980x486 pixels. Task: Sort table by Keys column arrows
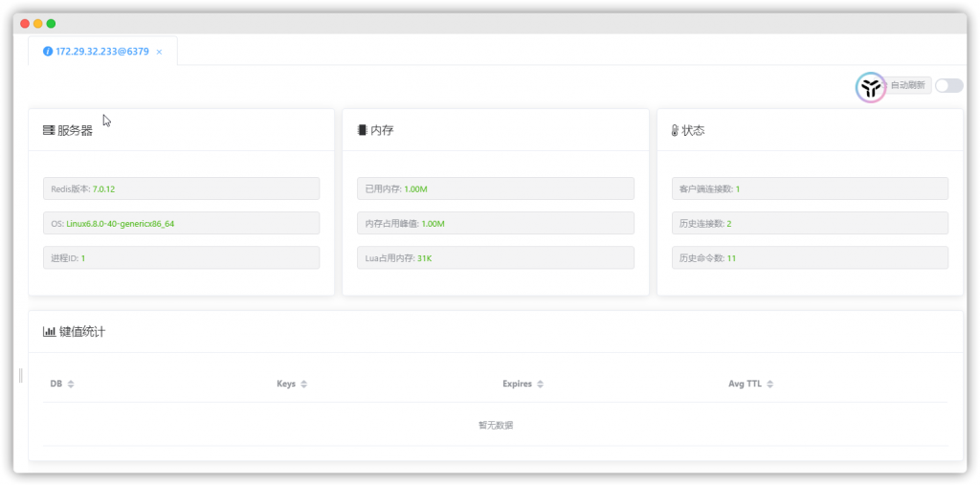coord(304,384)
